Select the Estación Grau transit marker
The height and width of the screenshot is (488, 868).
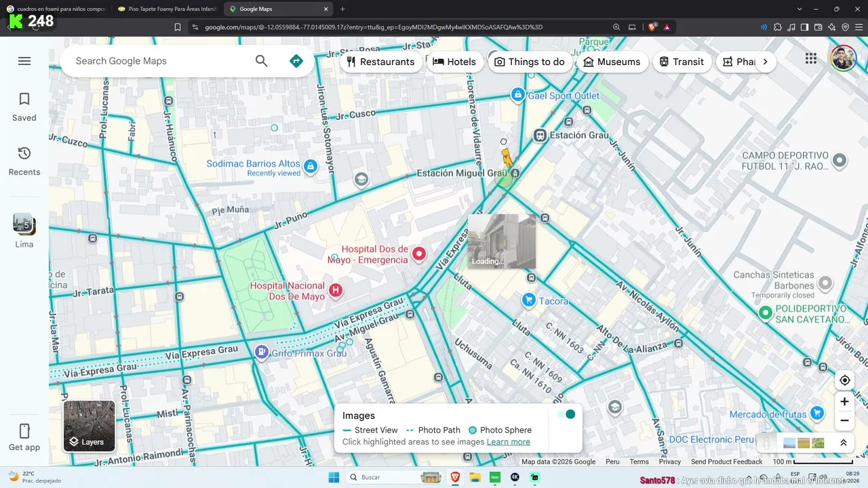point(540,135)
